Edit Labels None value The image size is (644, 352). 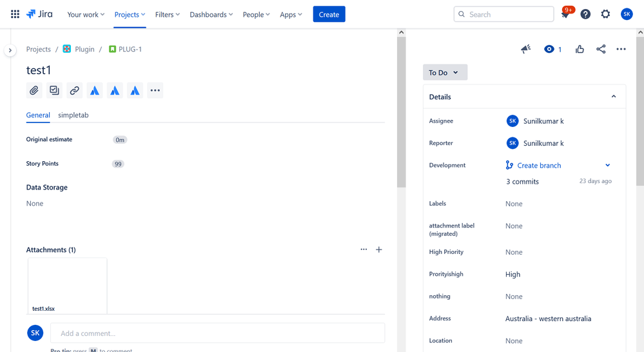coord(514,204)
